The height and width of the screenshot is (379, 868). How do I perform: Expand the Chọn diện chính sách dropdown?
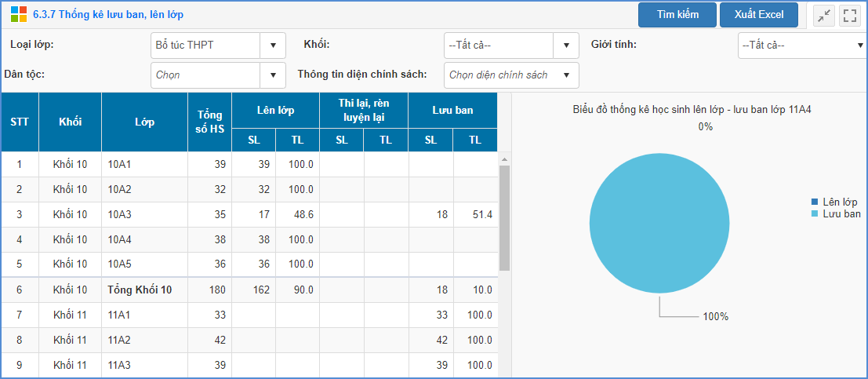pyautogui.click(x=566, y=75)
